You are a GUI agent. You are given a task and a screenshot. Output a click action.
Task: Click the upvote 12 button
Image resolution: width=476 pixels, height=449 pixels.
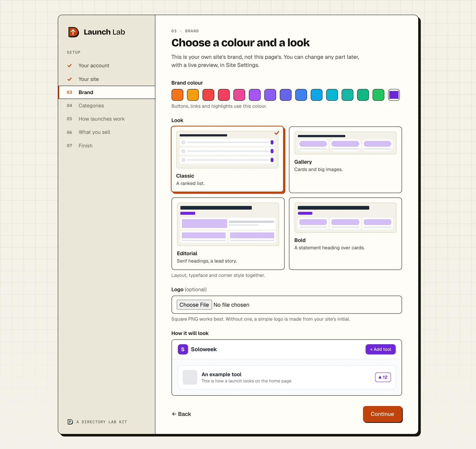383,377
